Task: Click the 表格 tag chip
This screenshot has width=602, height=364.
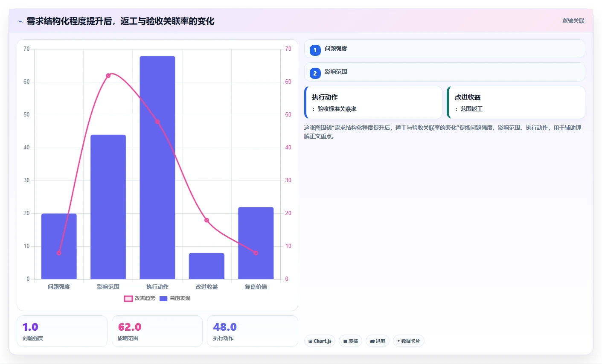Action: 350,341
